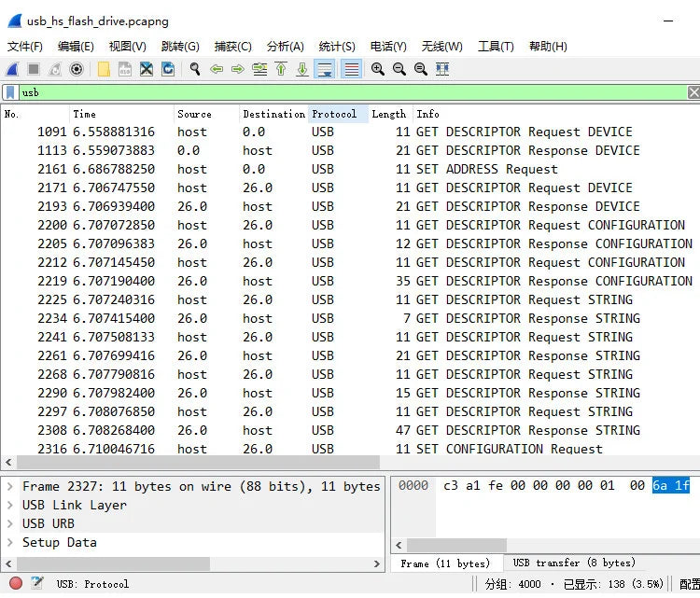Select packet 2219 with length 35
The width and height of the screenshot is (700, 598).
[350, 281]
